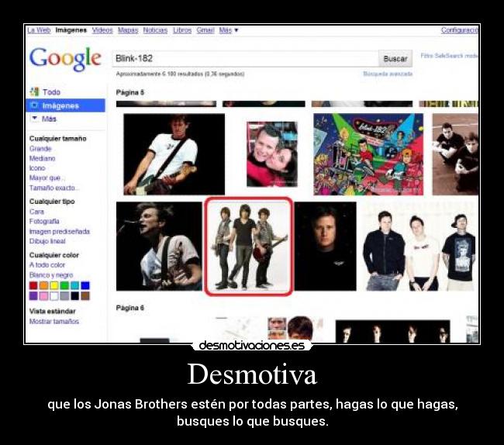Open the colorful cartoon album art thumbnail
Screen dimensions: 504x445
coord(368,154)
